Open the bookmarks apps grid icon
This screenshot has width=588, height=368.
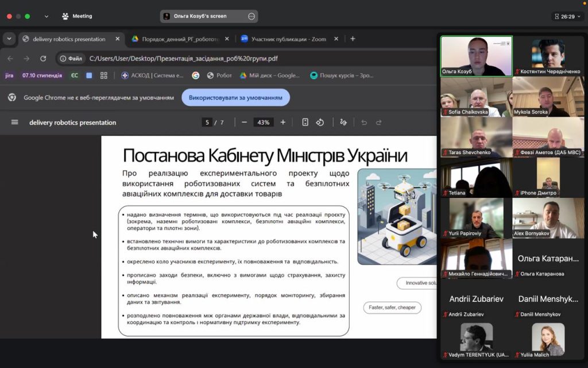pos(104,75)
